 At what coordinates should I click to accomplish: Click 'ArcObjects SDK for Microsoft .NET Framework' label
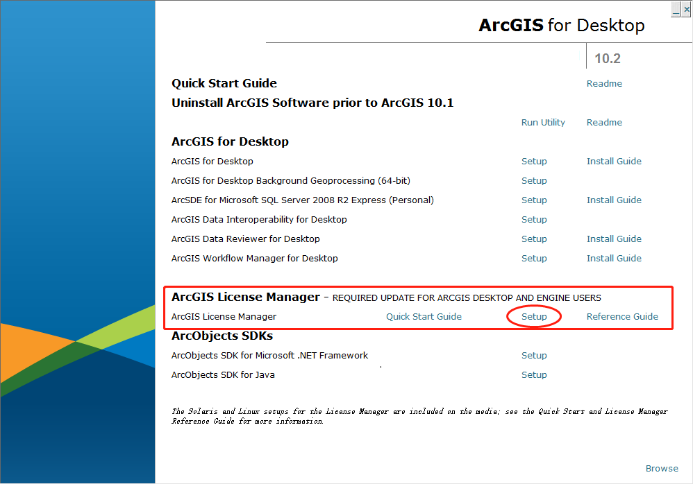(x=270, y=356)
